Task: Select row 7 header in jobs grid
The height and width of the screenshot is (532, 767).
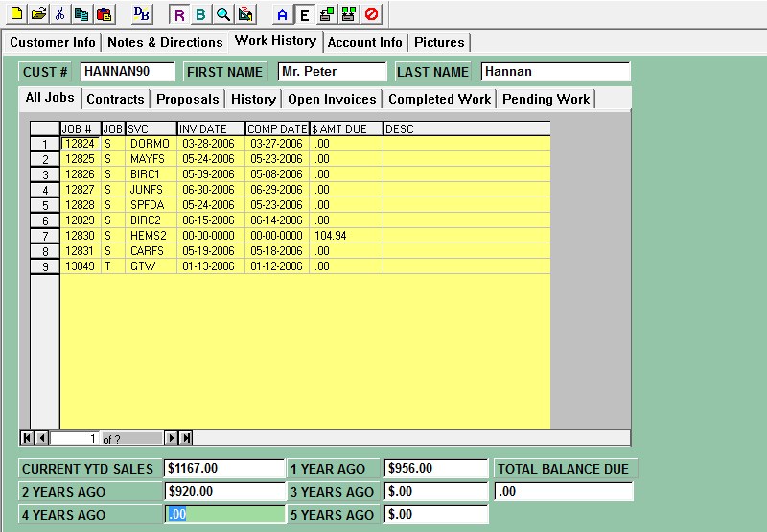Action: pos(44,236)
